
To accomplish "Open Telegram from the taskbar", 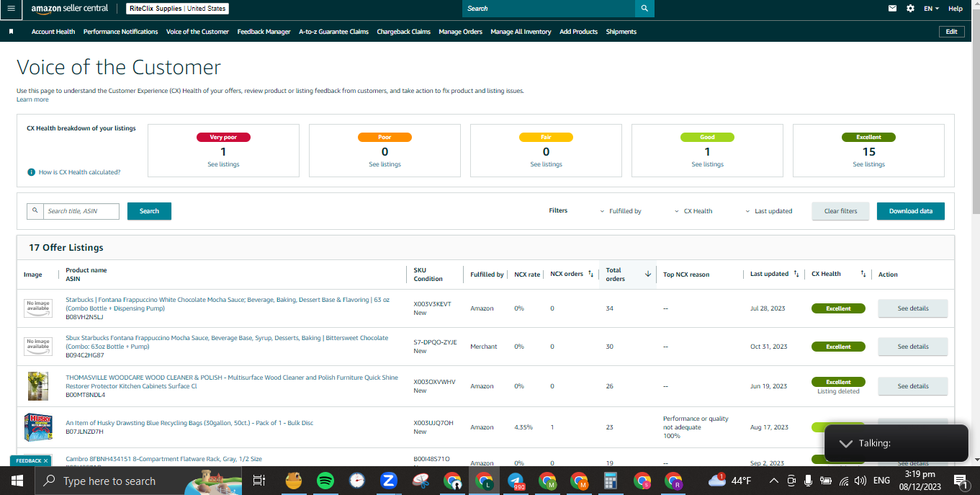I will pyautogui.click(x=516, y=481).
